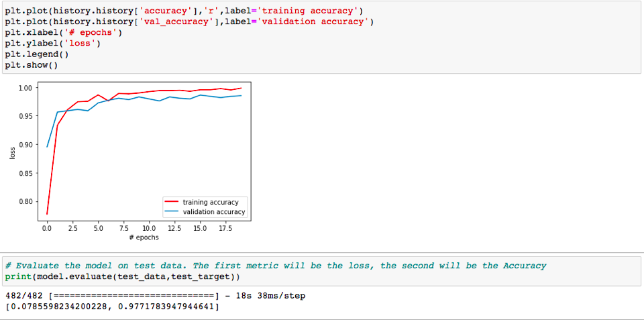Click the plt.xlabel('# epochs') line
Viewport: 644px width, 320px height.
point(64,32)
